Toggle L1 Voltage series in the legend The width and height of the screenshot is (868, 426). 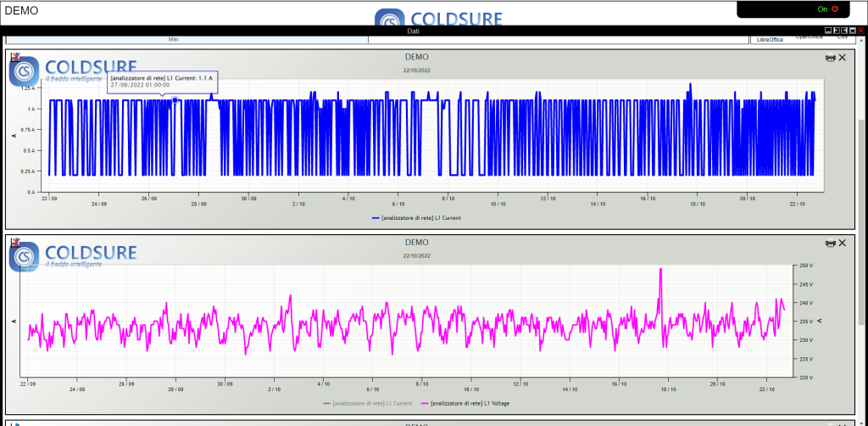[465, 403]
